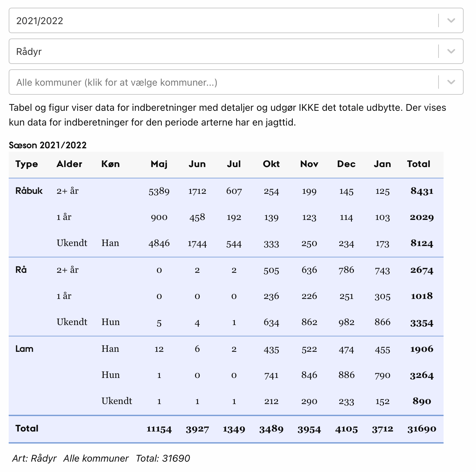Click the Okt column header

coord(271,164)
